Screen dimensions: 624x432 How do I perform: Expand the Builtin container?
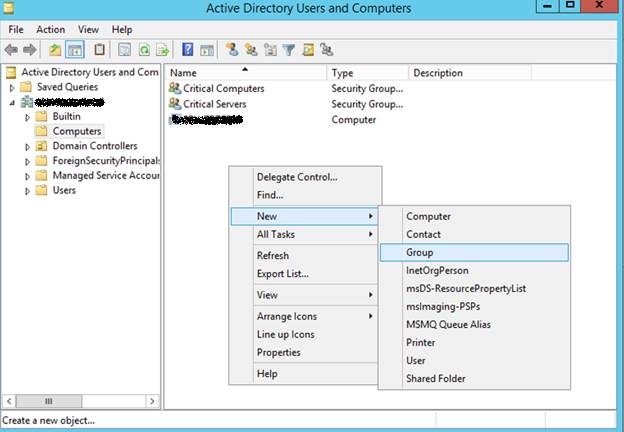click(27, 117)
